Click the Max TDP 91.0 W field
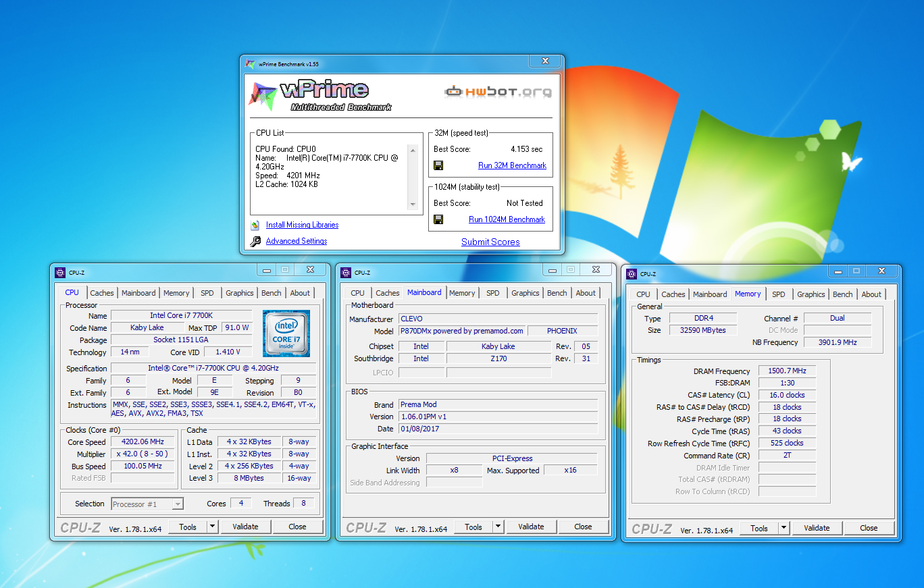The height and width of the screenshot is (588, 924). click(x=236, y=327)
